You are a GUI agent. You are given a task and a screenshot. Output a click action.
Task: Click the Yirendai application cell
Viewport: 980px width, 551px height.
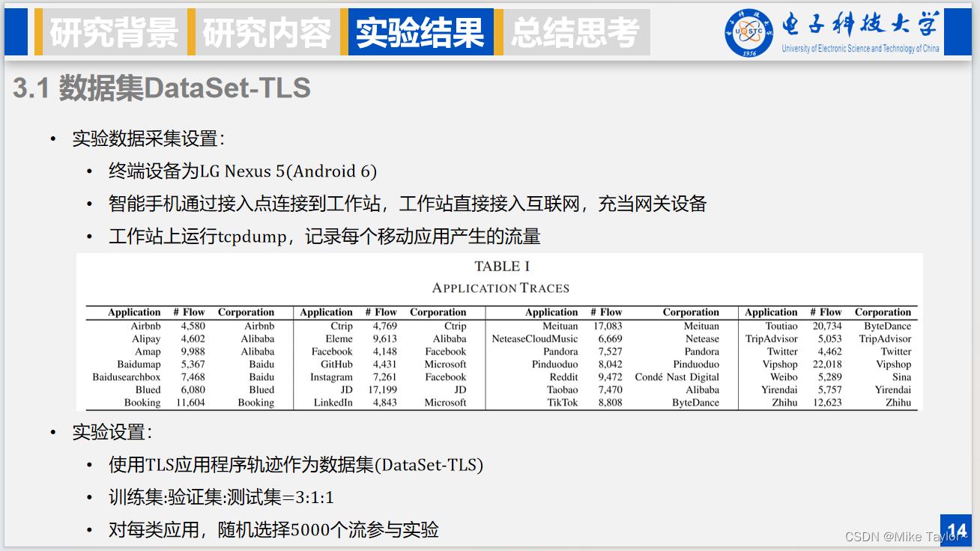780,390
